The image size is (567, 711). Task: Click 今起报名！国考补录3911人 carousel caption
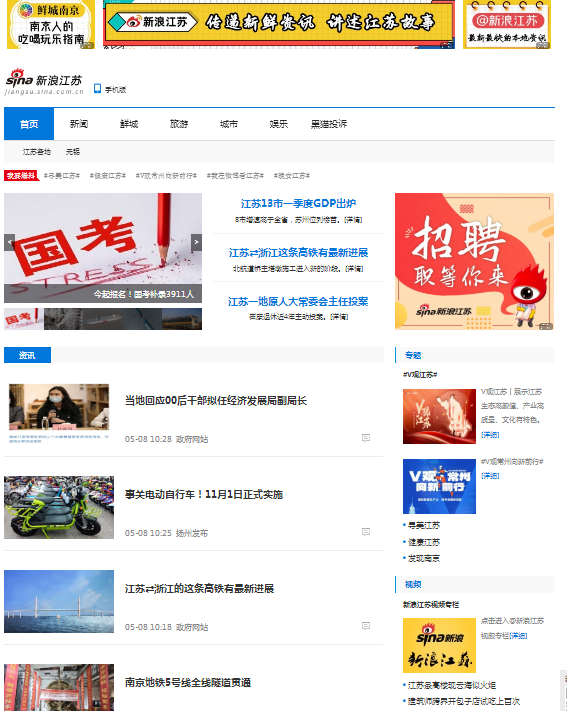coord(144,294)
